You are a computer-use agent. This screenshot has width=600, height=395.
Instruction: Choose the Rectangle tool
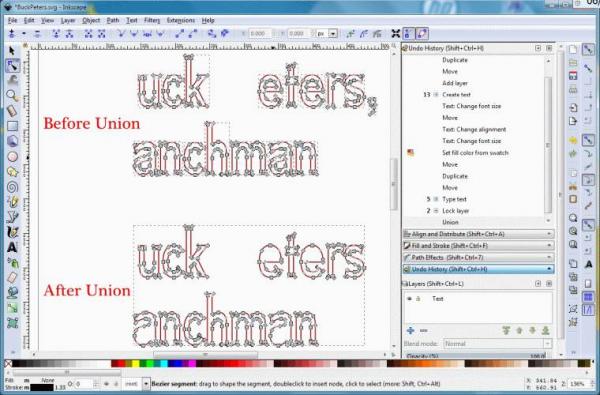[x=12, y=126]
